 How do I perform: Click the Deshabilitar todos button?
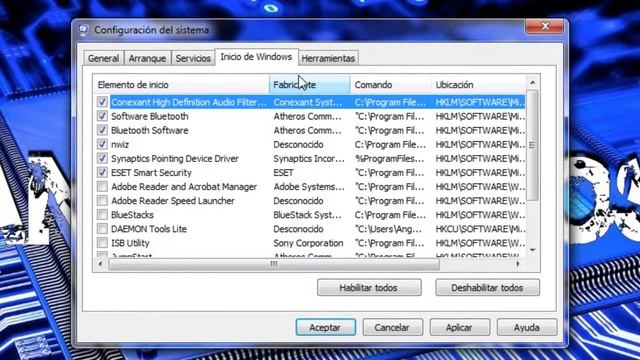487,287
